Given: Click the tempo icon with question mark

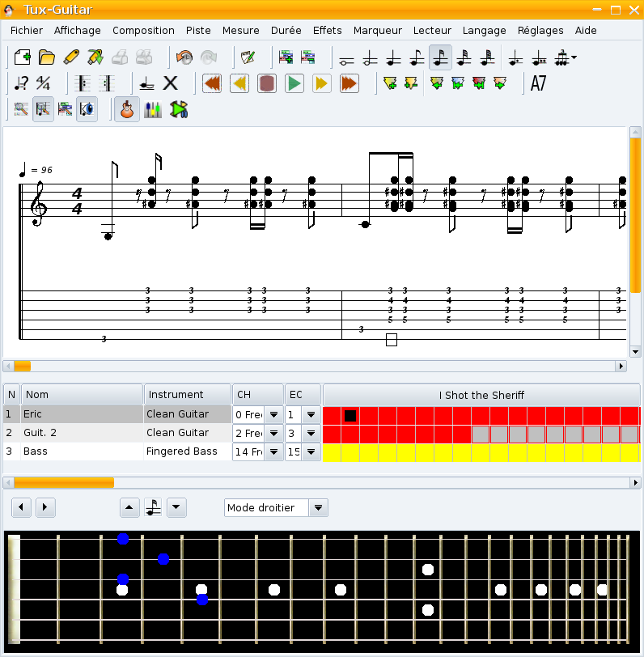Looking at the screenshot, I should point(22,83).
